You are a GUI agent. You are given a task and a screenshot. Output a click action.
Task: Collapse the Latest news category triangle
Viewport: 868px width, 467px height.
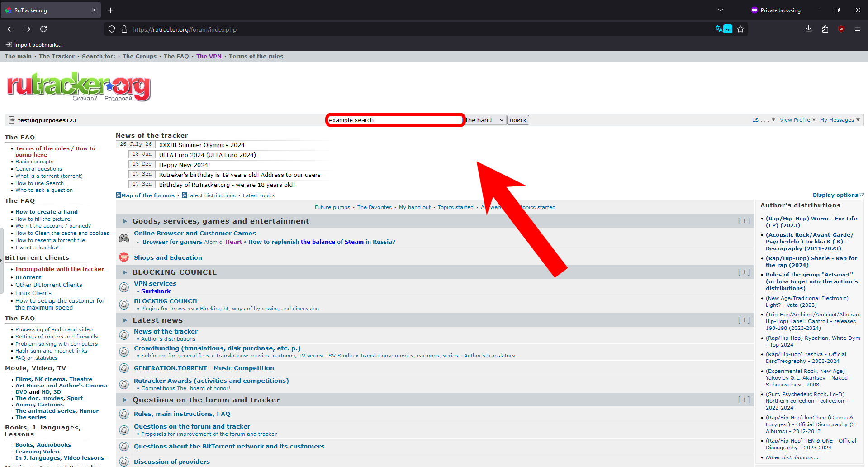tap(125, 320)
